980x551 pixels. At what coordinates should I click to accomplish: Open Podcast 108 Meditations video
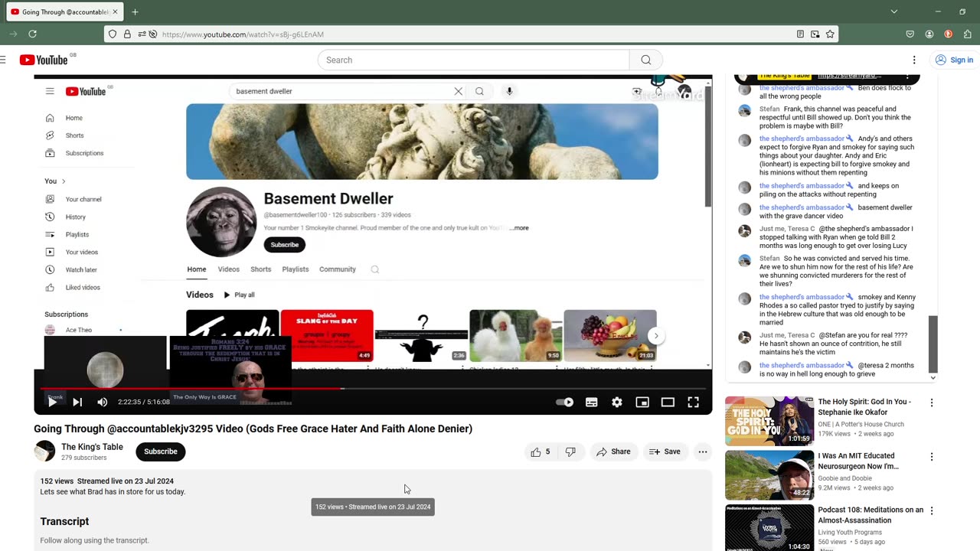871,515
